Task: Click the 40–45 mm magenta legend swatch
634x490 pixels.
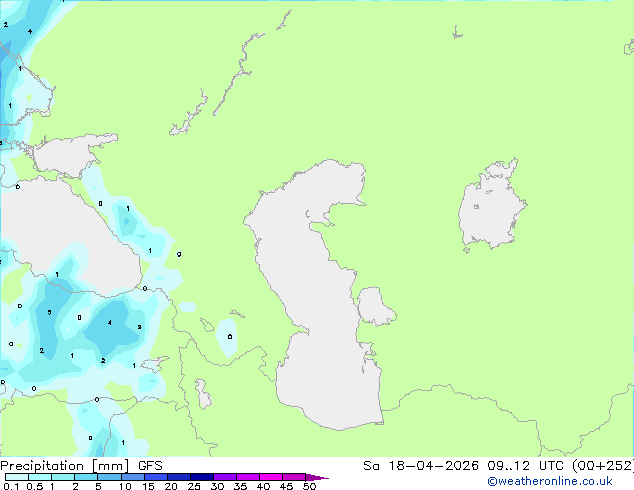Action: pyautogui.click(x=271, y=477)
